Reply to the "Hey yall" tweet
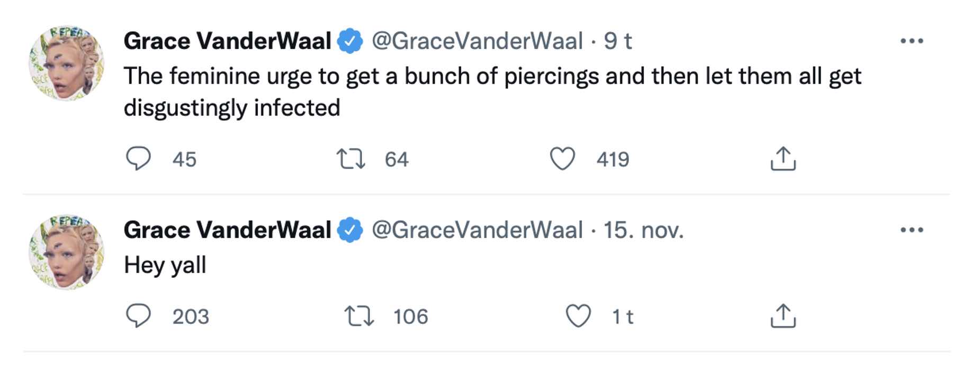 click(x=138, y=316)
